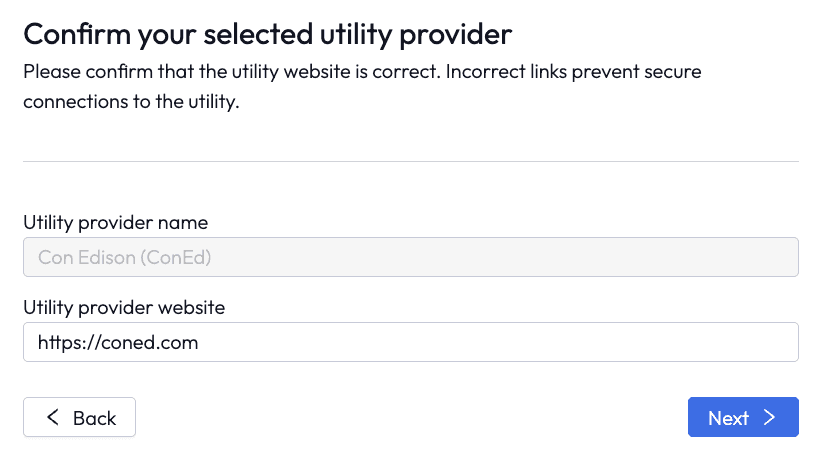
Task: Click "connections to the utility." text line
Action: 131,101
